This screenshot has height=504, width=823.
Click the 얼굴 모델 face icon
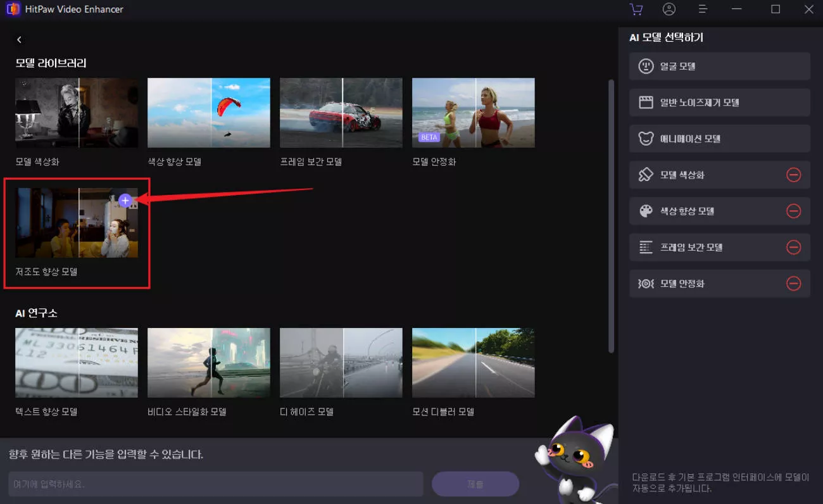tap(646, 66)
